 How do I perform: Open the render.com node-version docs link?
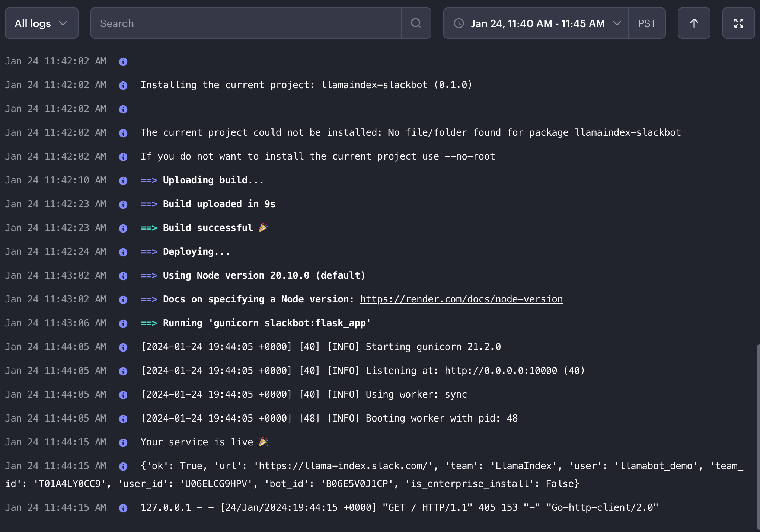(x=461, y=299)
